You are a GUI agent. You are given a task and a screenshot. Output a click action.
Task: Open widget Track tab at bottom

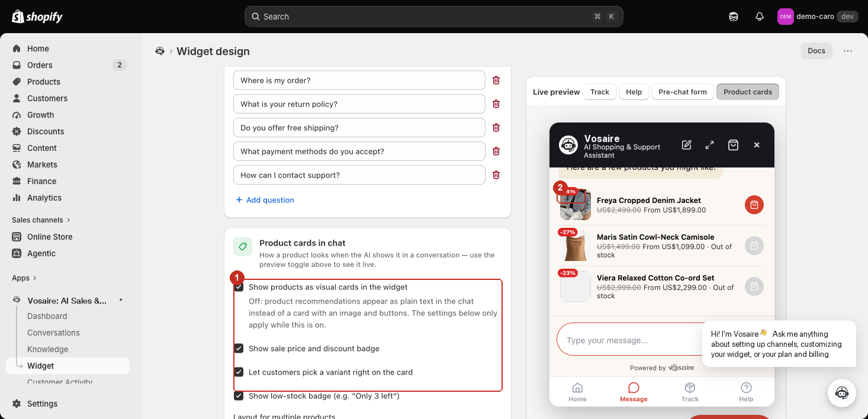point(690,392)
